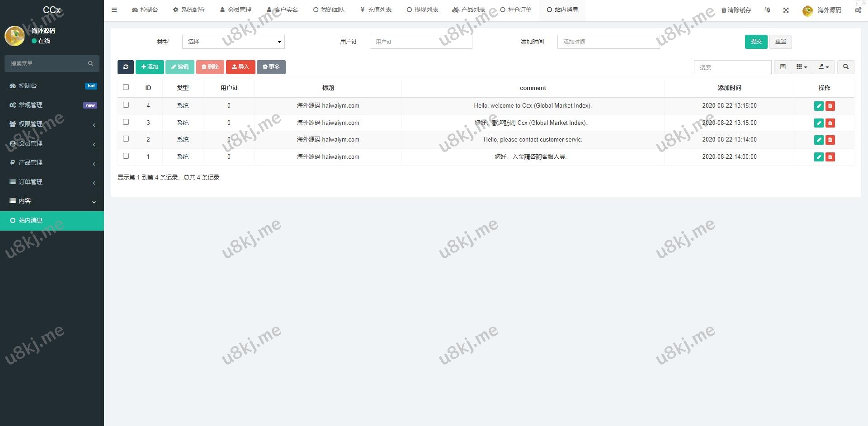Open the columns visibility dropdown
The width and height of the screenshot is (868, 426).
pos(802,67)
